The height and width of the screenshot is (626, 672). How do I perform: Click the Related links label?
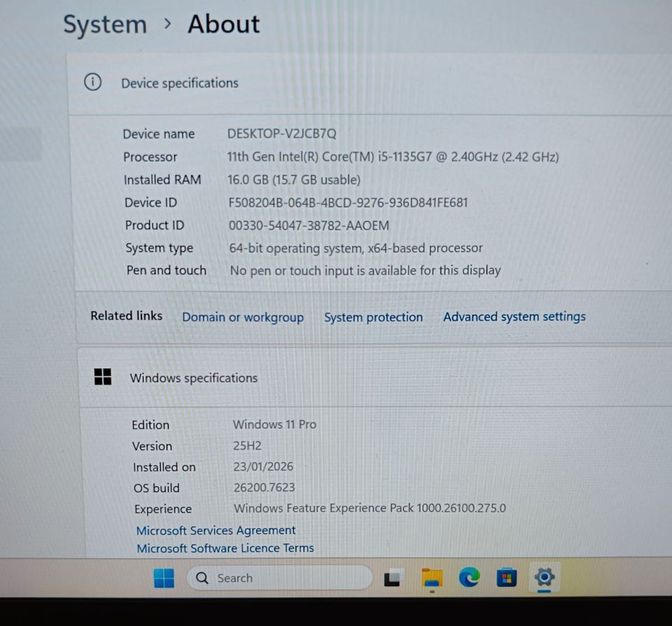coord(127,316)
